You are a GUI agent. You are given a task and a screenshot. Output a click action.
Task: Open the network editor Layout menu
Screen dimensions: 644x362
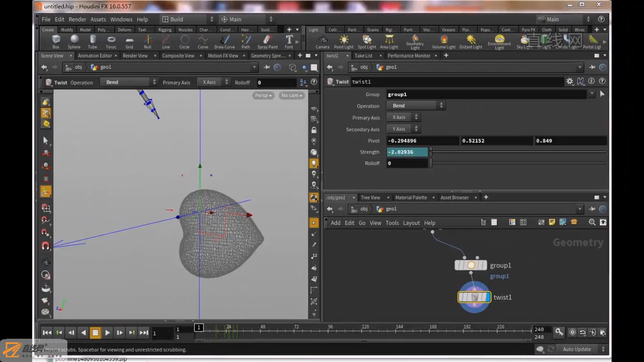411,223
